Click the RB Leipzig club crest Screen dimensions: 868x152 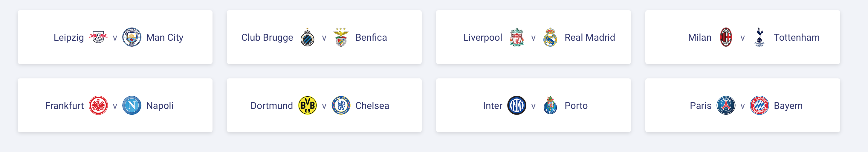(98, 37)
